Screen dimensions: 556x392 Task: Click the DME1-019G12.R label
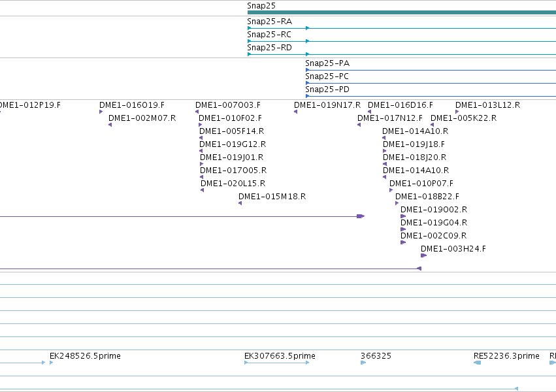coord(233,144)
